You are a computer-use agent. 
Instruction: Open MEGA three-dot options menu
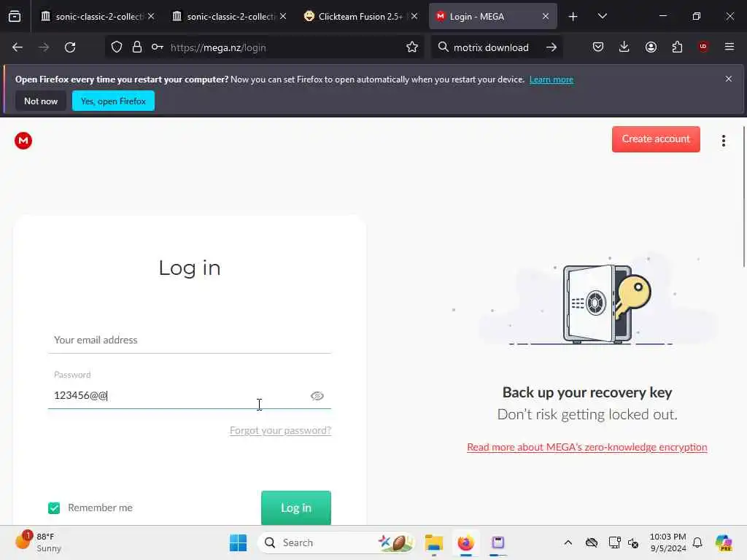pyautogui.click(x=724, y=141)
